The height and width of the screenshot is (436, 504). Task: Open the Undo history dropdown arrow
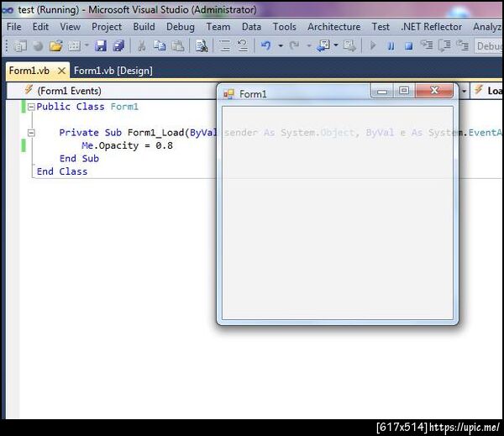point(281,45)
